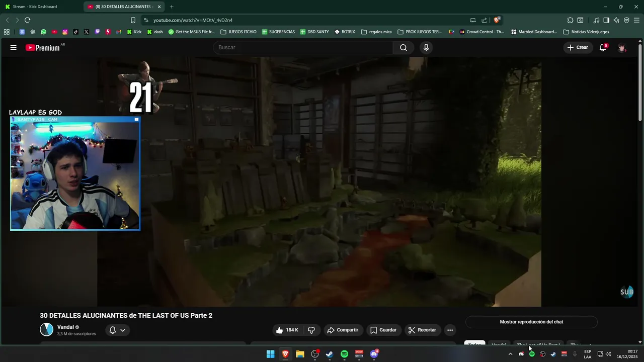Open DBD SANTY sheet bookmark
Image resolution: width=644 pixels, height=362 pixels.
pos(314,32)
